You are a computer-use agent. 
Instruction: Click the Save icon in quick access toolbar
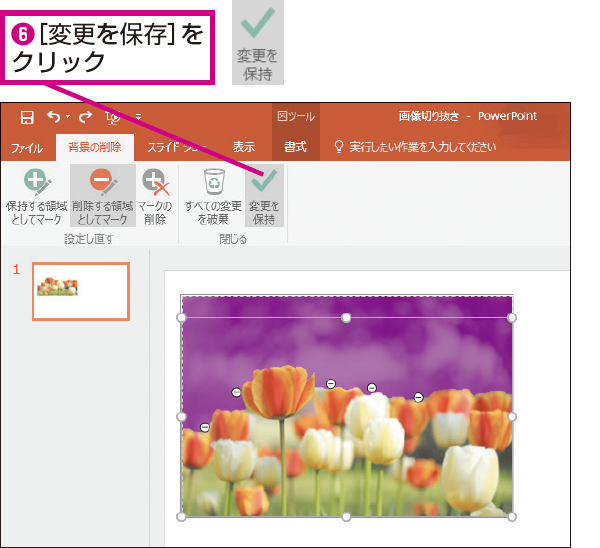click(27, 117)
